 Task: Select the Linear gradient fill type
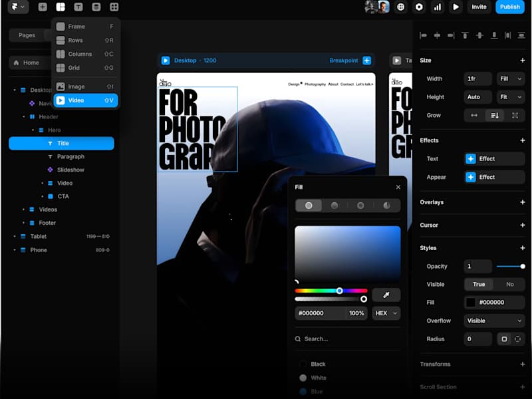(334, 205)
